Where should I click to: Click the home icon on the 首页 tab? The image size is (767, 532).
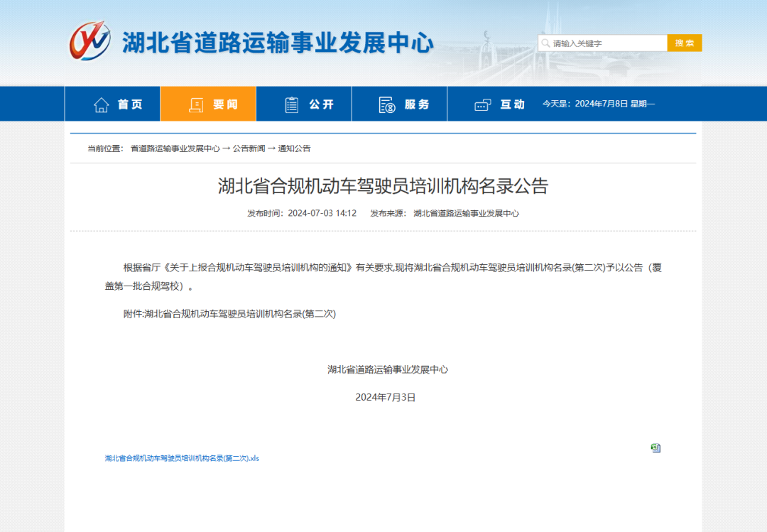pos(101,104)
